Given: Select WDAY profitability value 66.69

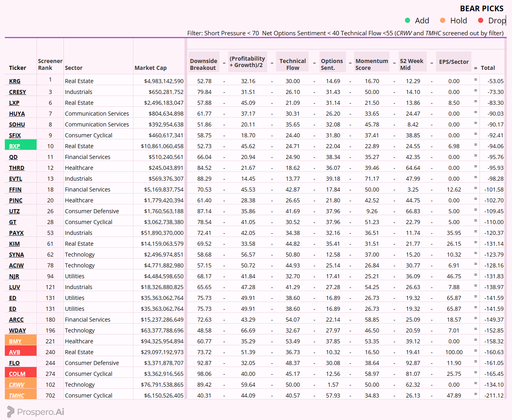Looking at the screenshot, I should [248, 330].
